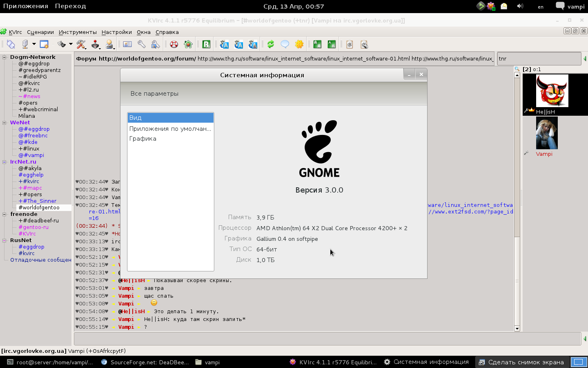The height and width of the screenshot is (368, 588).
Task: Click the user nickname stamp toolbar icon
Action: 109,44
